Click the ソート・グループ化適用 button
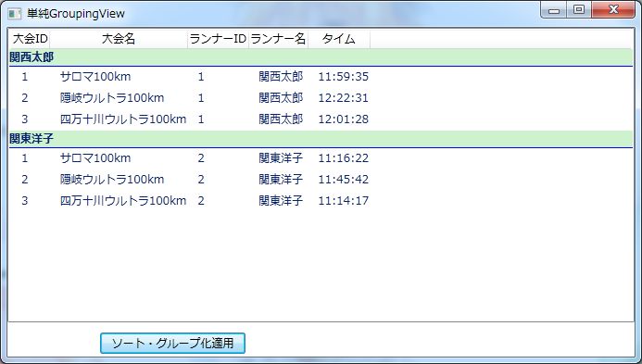Viewport: 642px width, 364px height. click(172, 343)
